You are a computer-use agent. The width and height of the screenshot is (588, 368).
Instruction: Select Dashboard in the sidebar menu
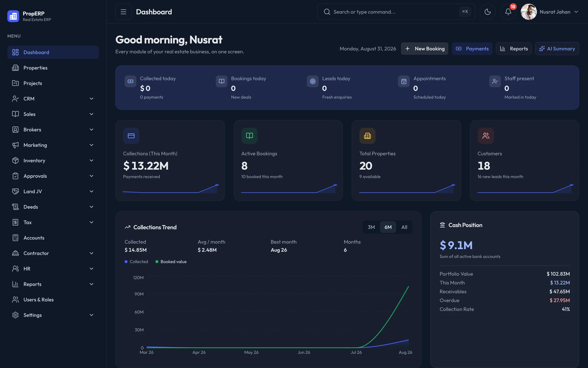(53, 52)
